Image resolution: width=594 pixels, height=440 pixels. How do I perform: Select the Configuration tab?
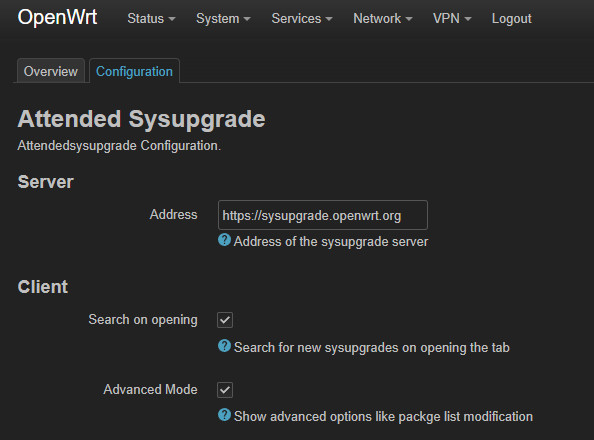(x=134, y=71)
